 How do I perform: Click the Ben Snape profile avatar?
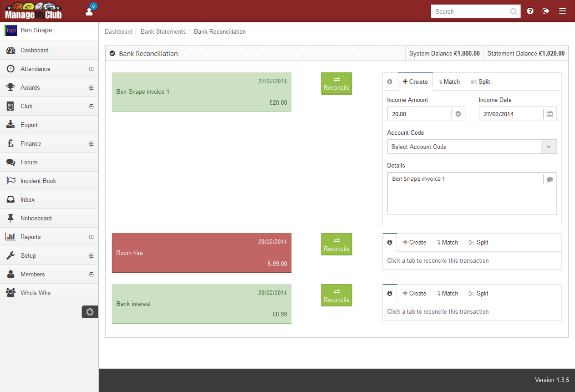click(11, 31)
